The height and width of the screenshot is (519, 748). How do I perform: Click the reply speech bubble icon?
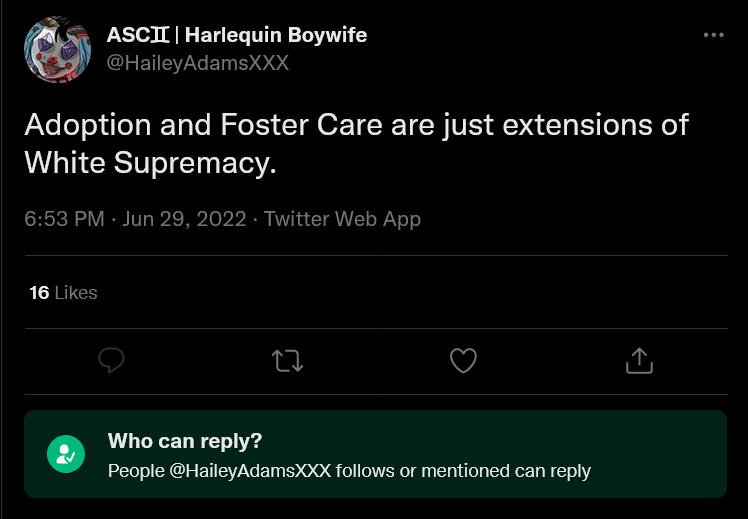pos(111,360)
